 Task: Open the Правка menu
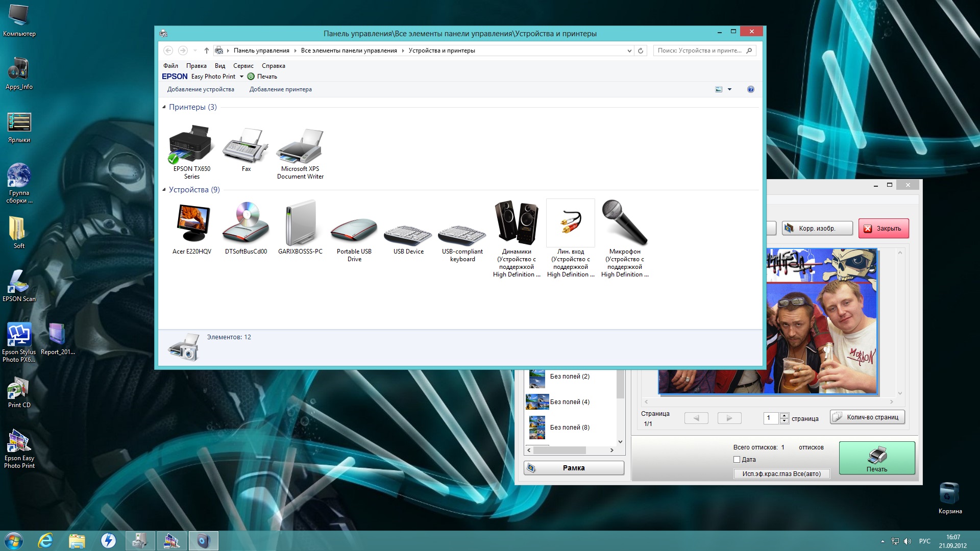197,66
